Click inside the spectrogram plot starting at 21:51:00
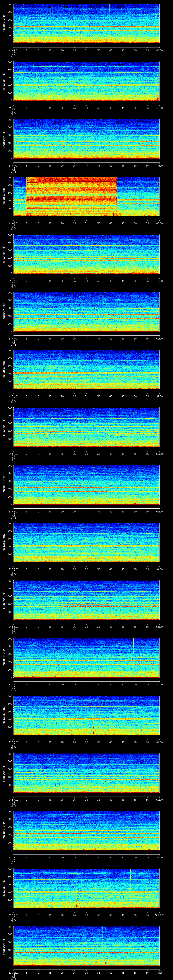This screenshot has height=980, width=173. [x=87, y=427]
